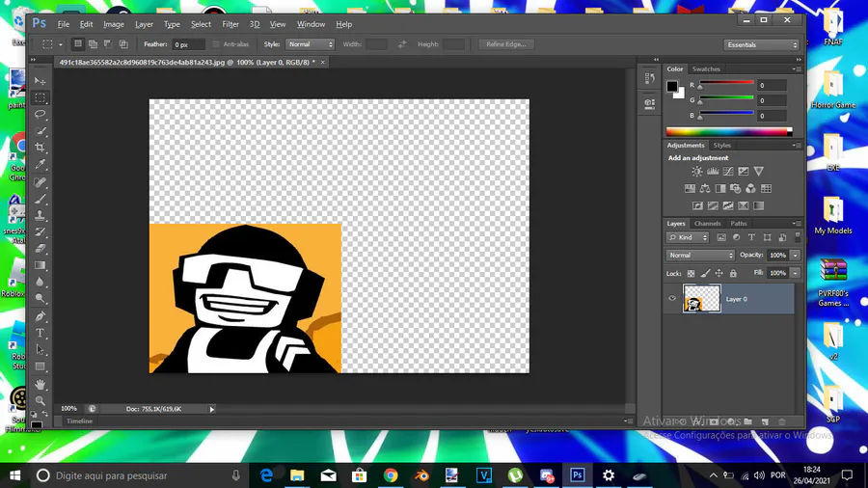
Task: Select the Pen tool
Action: click(40, 316)
